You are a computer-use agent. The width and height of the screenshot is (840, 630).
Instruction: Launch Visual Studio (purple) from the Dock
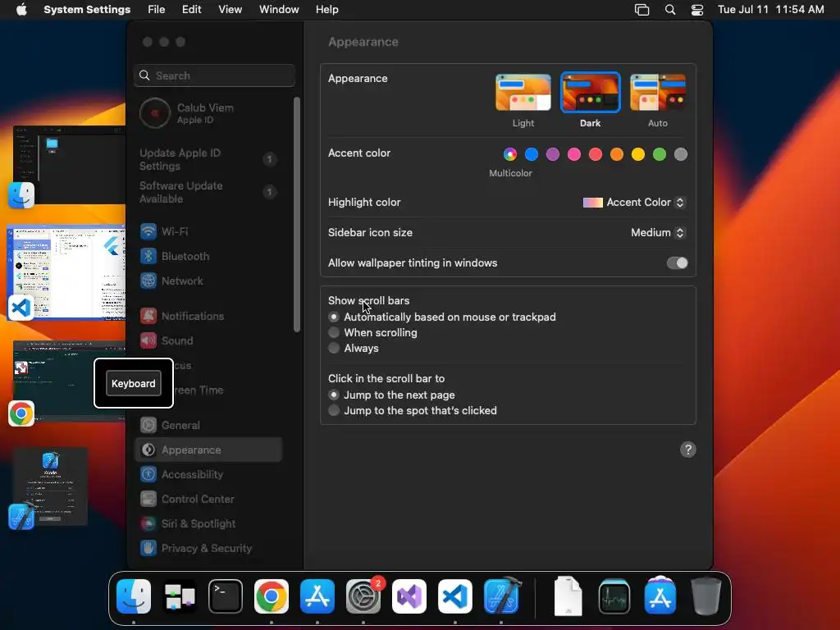click(409, 596)
